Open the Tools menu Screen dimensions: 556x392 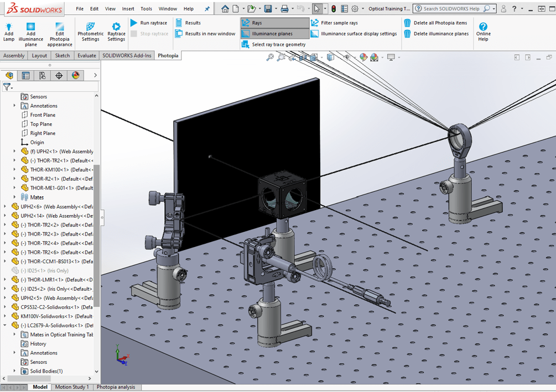click(146, 8)
